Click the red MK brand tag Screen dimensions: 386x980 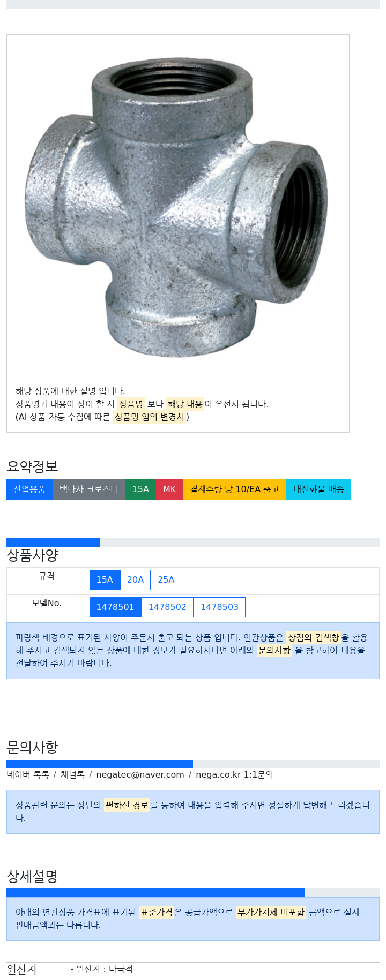(169, 489)
